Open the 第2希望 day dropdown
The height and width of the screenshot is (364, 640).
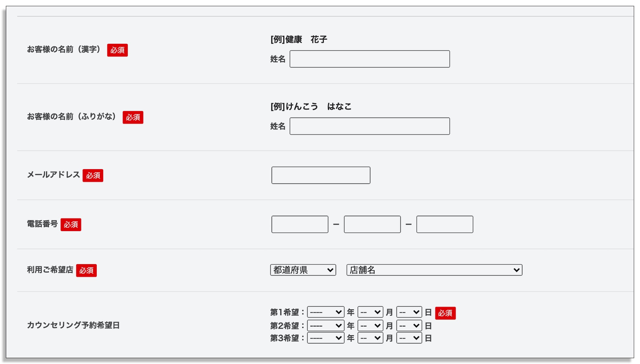pos(409,325)
